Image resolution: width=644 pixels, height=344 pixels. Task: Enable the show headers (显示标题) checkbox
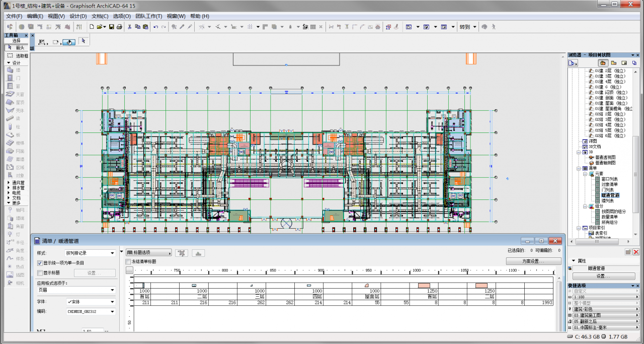pyautogui.click(x=40, y=272)
